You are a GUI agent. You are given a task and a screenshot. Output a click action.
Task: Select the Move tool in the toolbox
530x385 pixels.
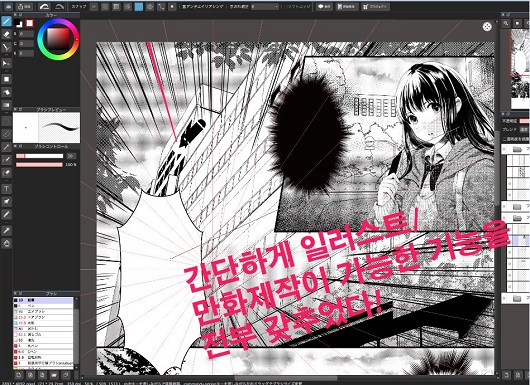click(6, 63)
